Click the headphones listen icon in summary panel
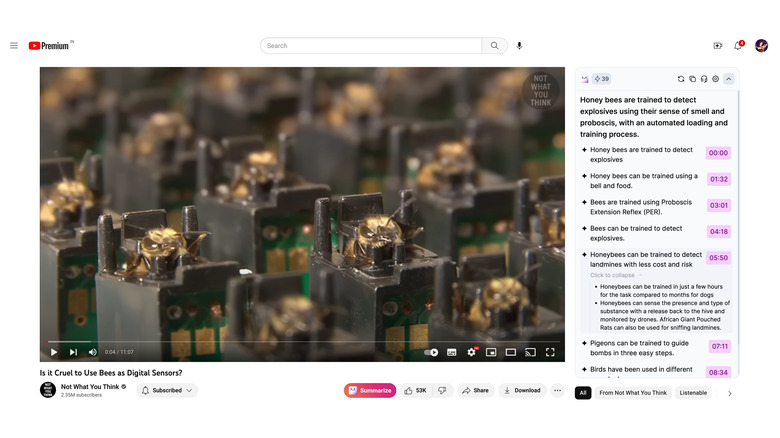 [704, 79]
